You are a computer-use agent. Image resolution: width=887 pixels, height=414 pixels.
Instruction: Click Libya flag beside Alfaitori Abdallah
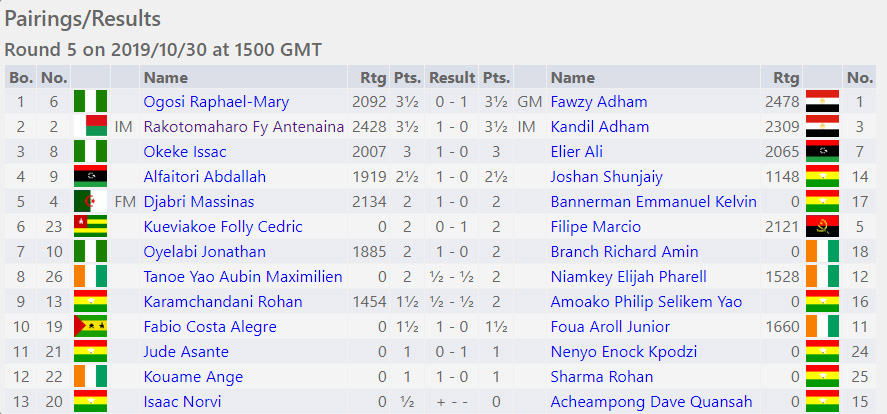click(x=91, y=176)
